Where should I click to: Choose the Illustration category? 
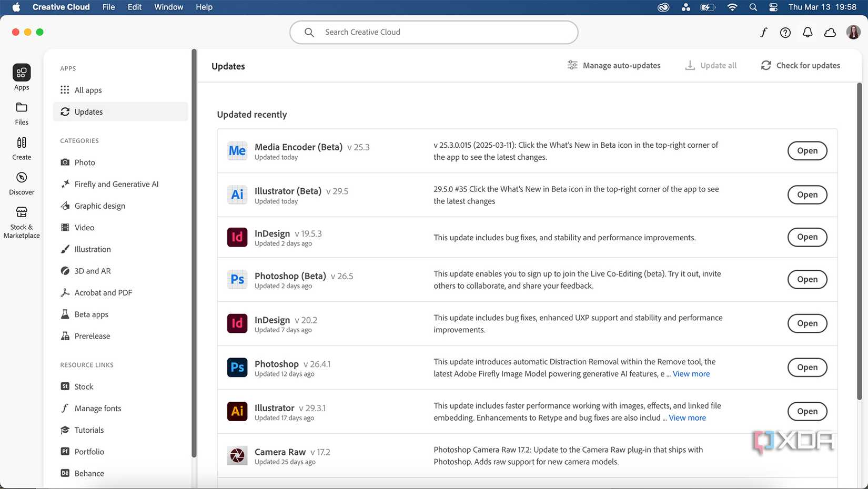(x=120, y=249)
